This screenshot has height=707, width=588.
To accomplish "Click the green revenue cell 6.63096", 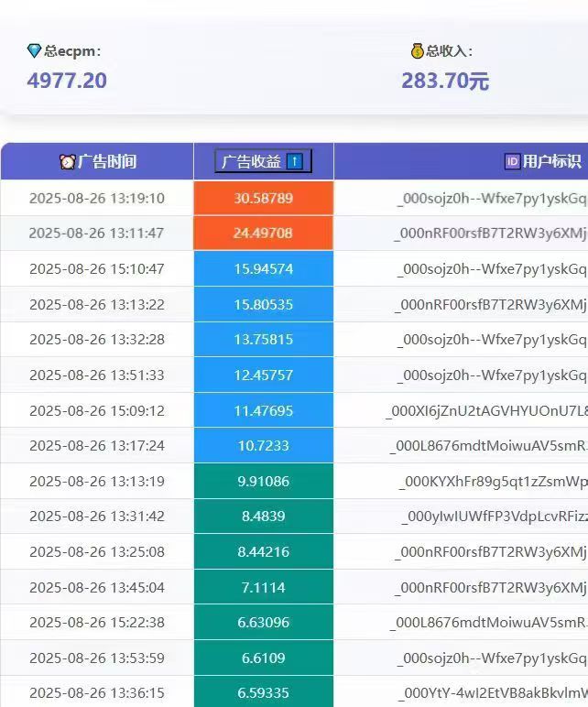I will 264,622.
